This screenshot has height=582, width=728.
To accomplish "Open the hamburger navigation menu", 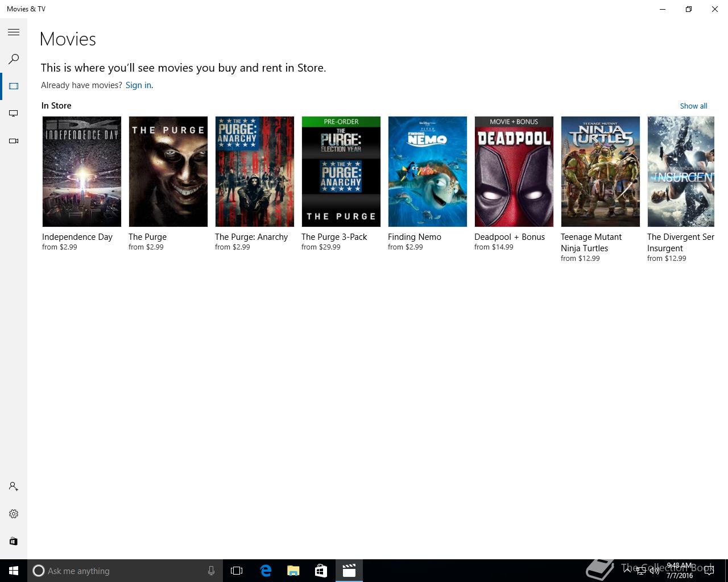I will pos(14,32).
